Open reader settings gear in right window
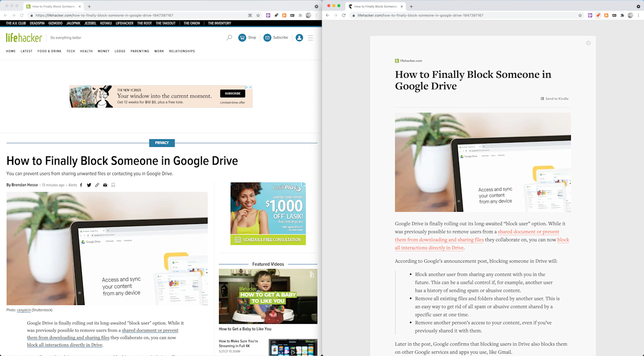Viewport: 644px width, 356px height. coord(588,43)
